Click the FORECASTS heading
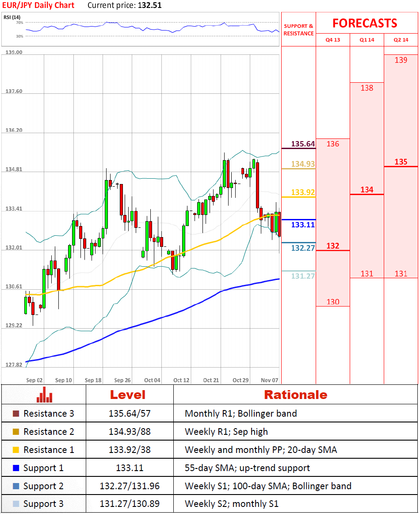 [x=365, y=23]
